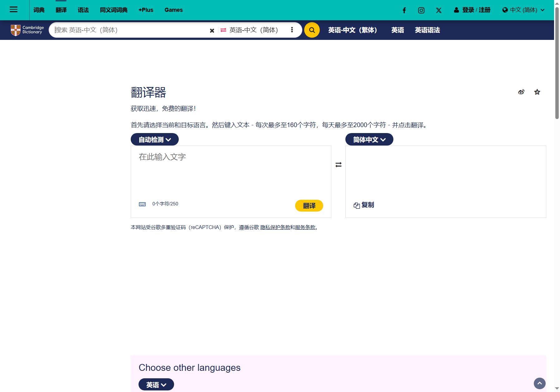This screenshot has width=560, height=392.
Task: Open the 语法 menu item
Action: tap(83, 10)
